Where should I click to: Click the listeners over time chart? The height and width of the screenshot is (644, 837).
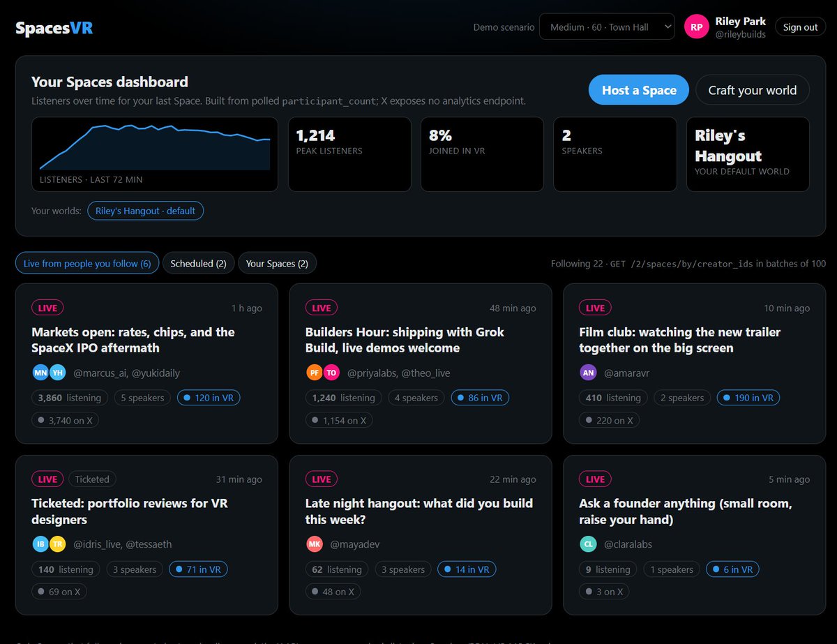155,154
